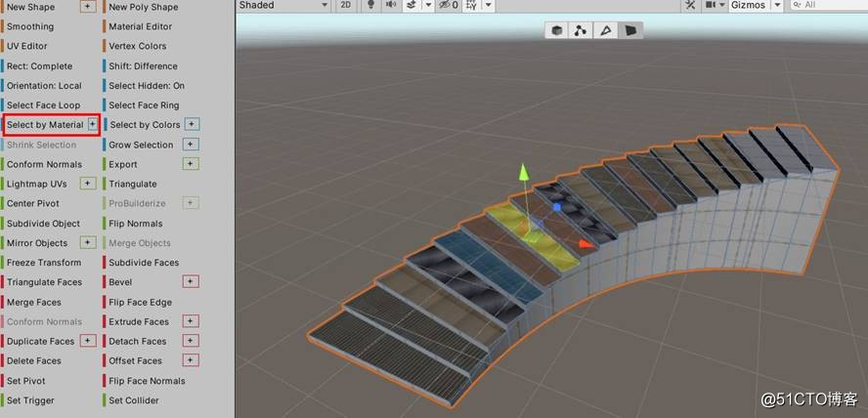The height and width of the screenshot is (418, 868).
Task: Open Select by Colors options plus
Action: 192,124
